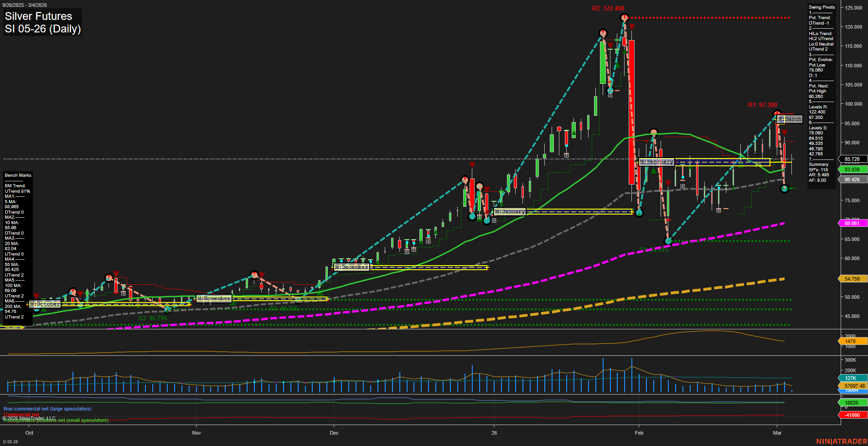Toggle the Non-commercial net (large speculators) legend
The height and width of the screenshot is (446, 868).
[47, 409]
